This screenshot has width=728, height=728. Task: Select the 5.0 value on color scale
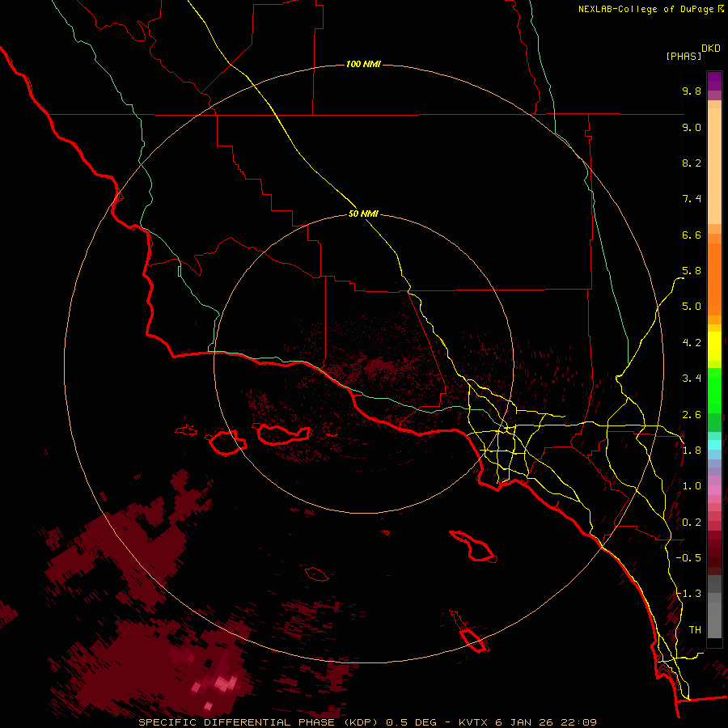(x=692, y=307)
